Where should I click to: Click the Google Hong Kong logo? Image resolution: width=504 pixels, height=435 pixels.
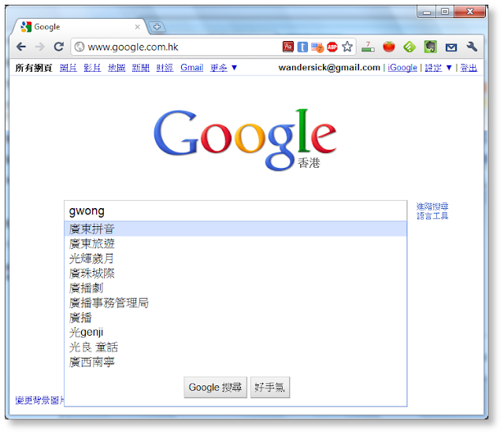[x=245, y=139]
